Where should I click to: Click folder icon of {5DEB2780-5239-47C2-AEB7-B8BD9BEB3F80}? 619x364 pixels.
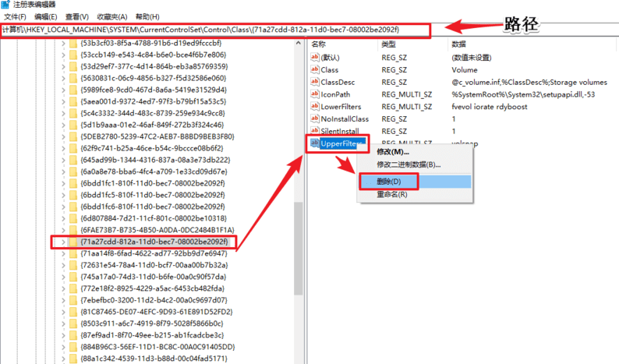(73, 136)
